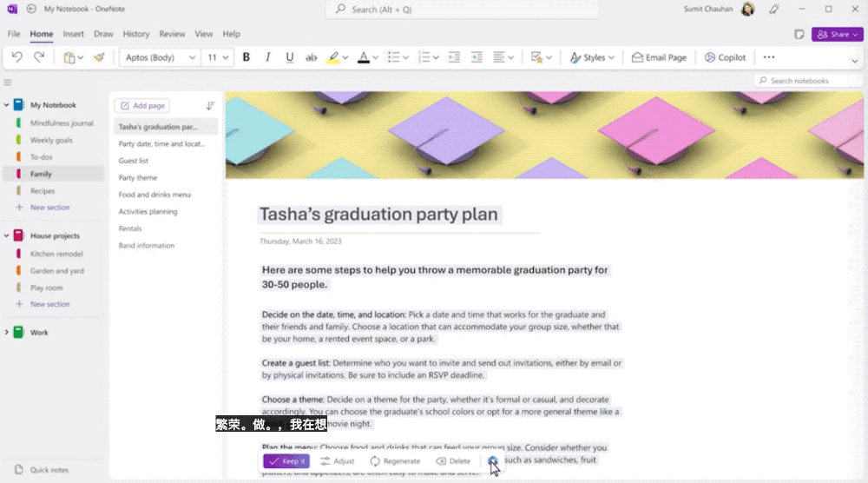Switch to the Draw tab
This screenshot has height=483, width=868.
[x=103, y=34]
